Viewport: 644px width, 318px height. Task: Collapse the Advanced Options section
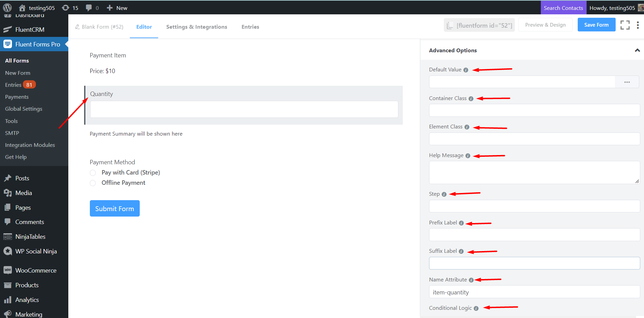[637, 51]
